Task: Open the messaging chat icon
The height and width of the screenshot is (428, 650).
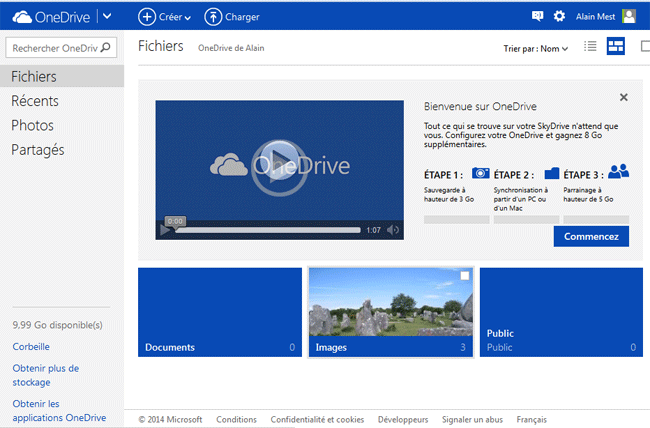Action: click(x=537, y=16)
